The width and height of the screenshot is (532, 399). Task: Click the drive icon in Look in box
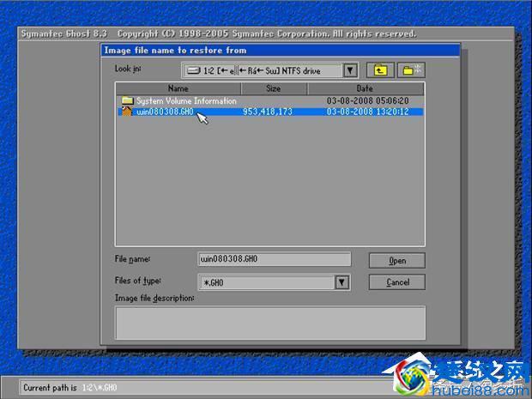coord(194,70)
